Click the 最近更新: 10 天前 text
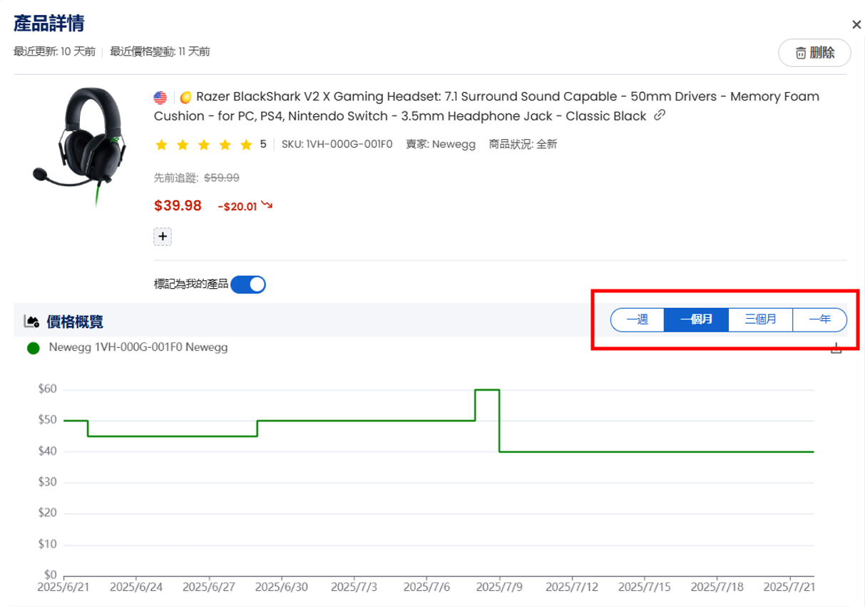Screen dimensions: 865x616 (x=54, y=51)
